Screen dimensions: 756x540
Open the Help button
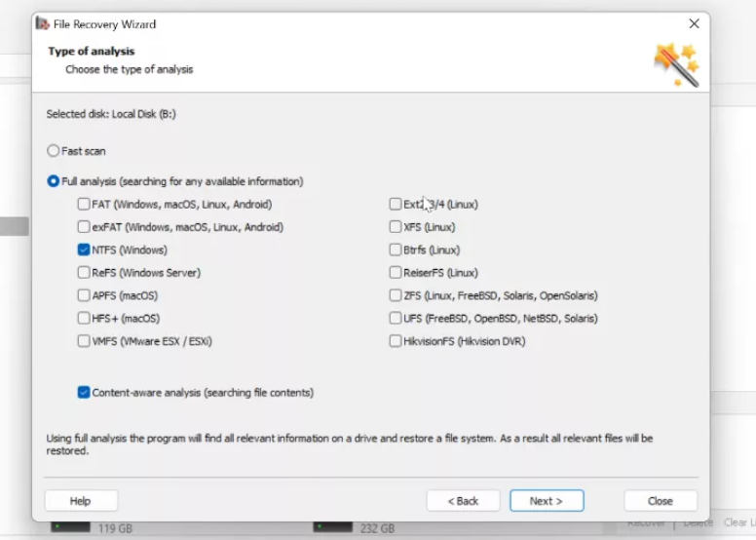(x=81, y=501)
